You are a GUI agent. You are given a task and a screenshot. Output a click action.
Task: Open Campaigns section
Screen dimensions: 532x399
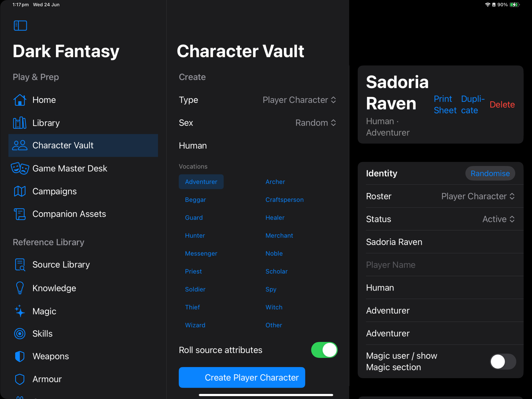[x=83, y=191]
